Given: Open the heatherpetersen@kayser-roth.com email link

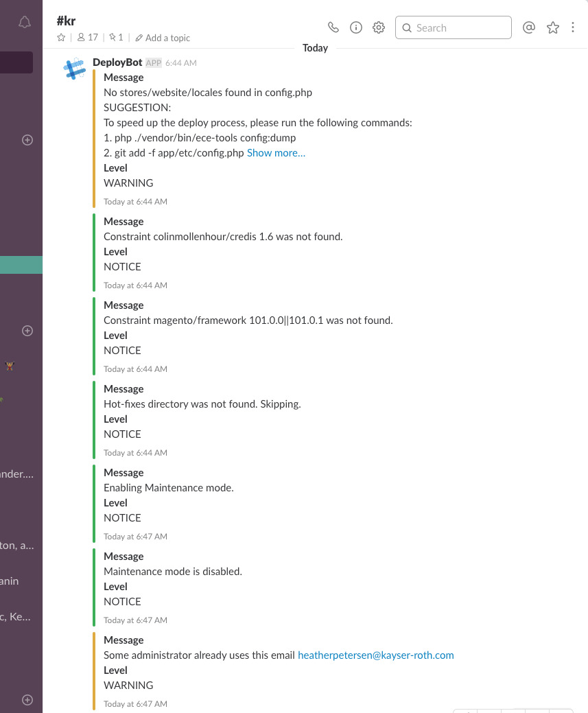Looking at the screenshot, I should [376, 655].
